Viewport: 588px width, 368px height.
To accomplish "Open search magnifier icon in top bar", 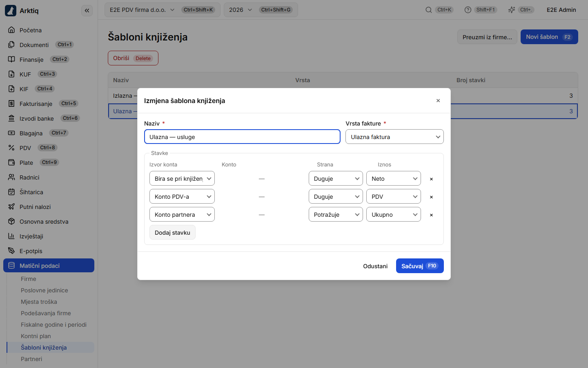I will coord(429,10).
